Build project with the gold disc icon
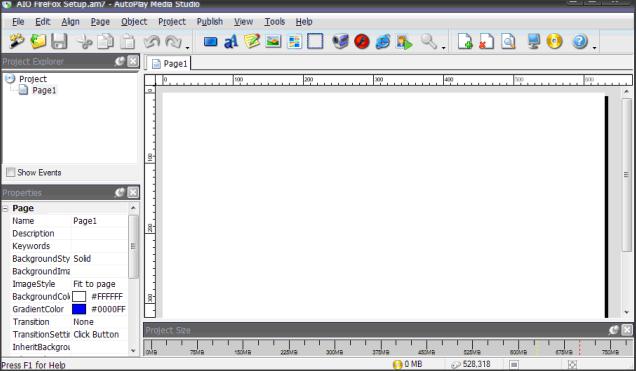636x371 pixels. [554, 41]
